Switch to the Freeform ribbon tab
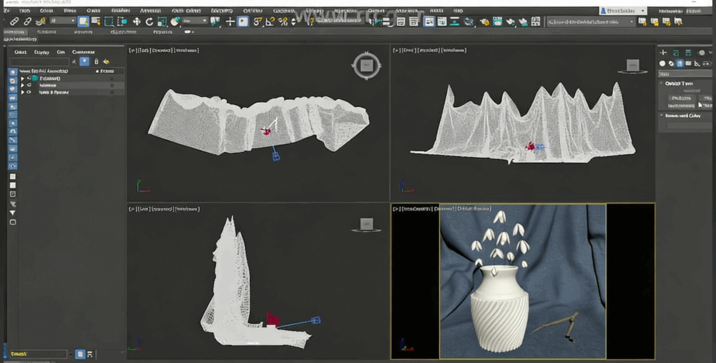This screenshot has width=716, height=363. (47, 32)
